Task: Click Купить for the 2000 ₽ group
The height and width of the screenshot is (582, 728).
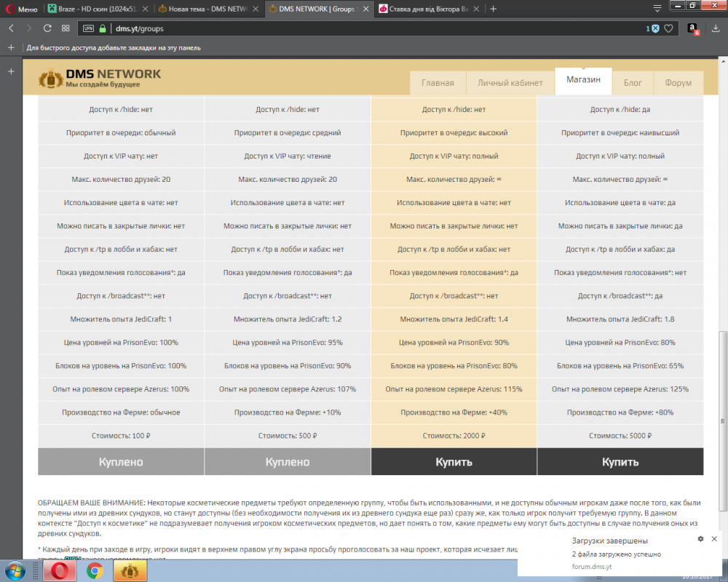Action: 454,462
